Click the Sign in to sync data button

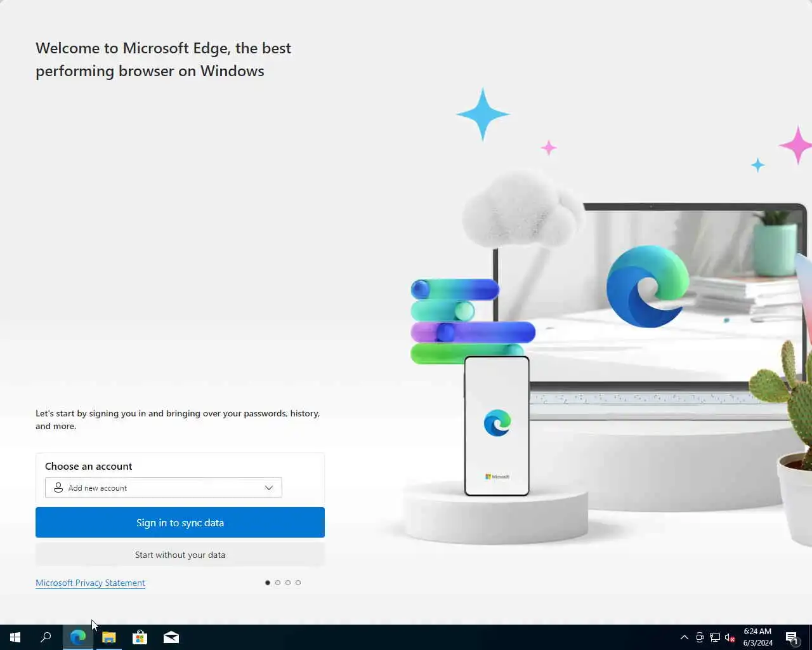(x=180, y=522)
